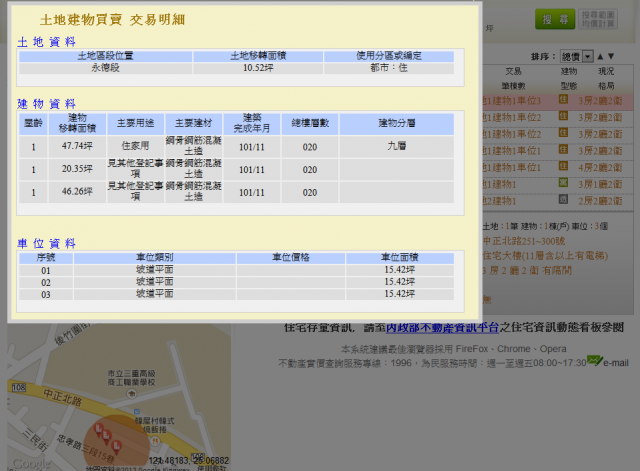Click the 46.26坪 building area cell
Viewport: 640px width, 471px height.
pos(77,192)
